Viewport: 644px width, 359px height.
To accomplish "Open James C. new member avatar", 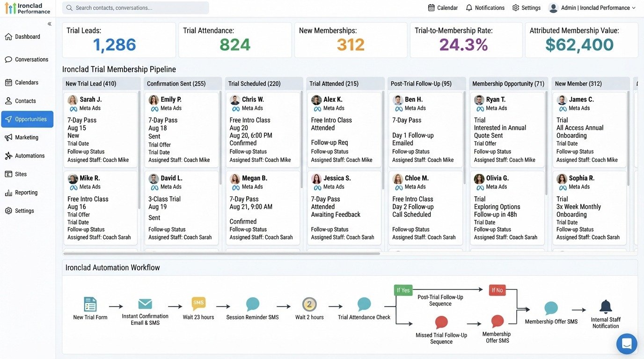I will point(562,100).
